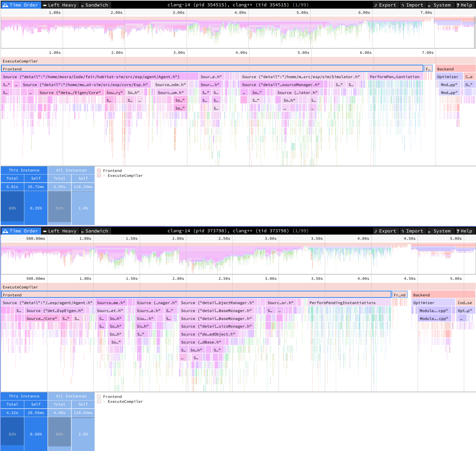This screenshot has width=476, height=451.
Task: Select the ExecuteCompiler frame in bottom flamegraph
Action: [238, 287]
